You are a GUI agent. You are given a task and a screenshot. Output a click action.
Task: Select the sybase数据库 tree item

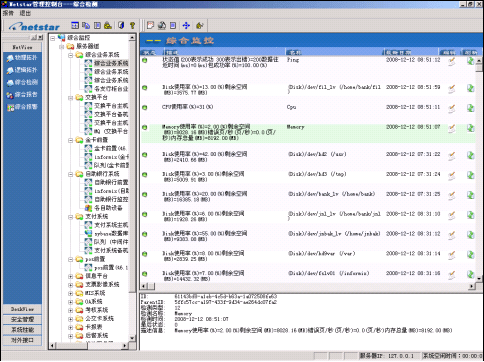(x=111, y=234)
